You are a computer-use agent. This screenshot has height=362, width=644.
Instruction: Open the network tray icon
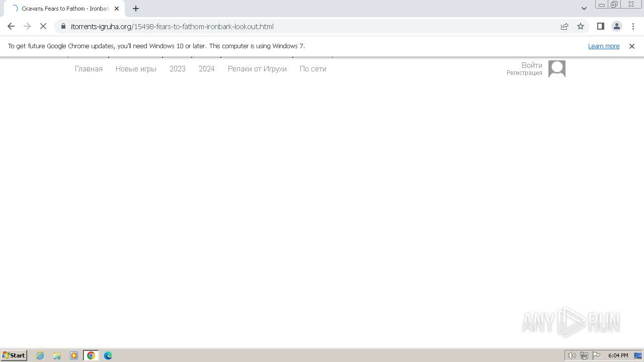pyautogui.click(x=584, y=355)
